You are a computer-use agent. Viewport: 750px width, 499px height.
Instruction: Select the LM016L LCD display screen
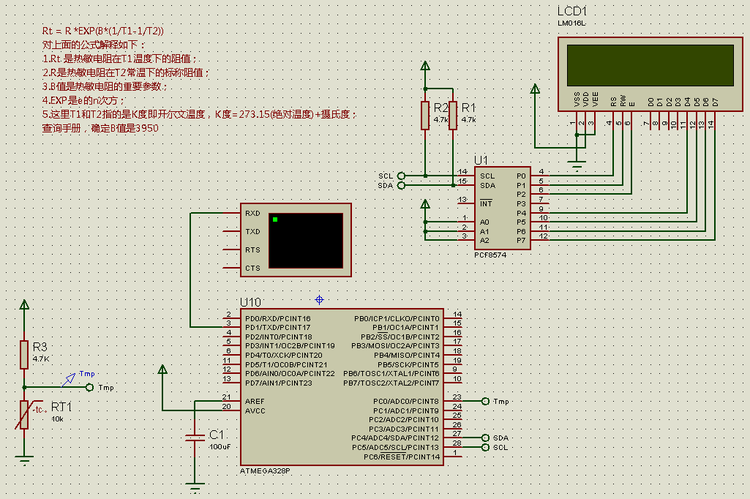click(x=650, y=64)
